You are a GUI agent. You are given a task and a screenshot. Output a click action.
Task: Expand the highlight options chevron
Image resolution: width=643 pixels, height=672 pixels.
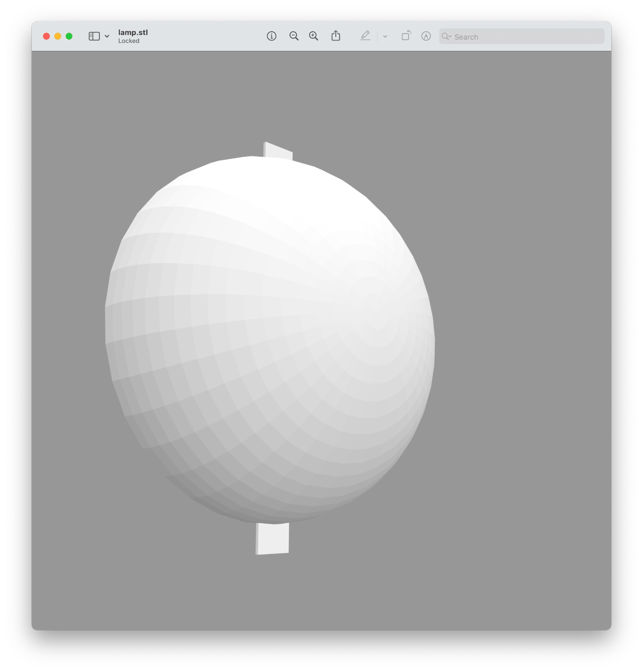tap(385, 36)
